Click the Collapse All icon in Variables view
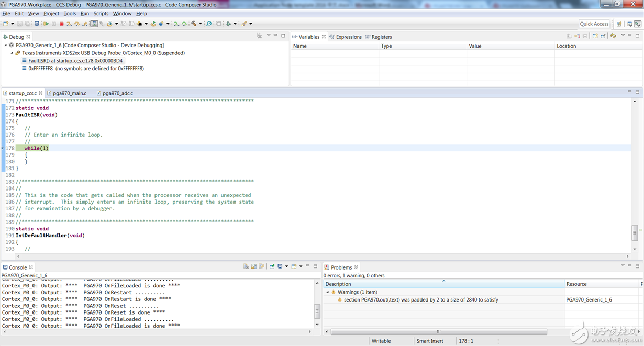The image size is (644, 346). point(585,36)
